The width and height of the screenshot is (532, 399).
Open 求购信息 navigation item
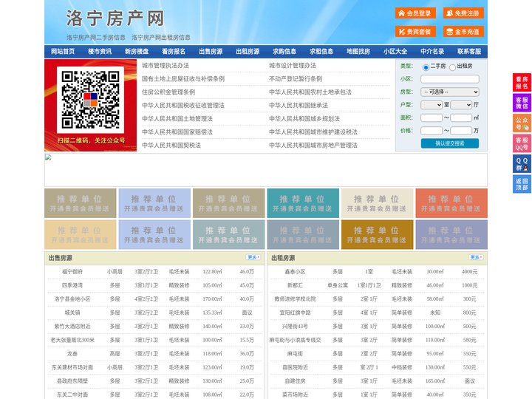click(x=284, y=52)
